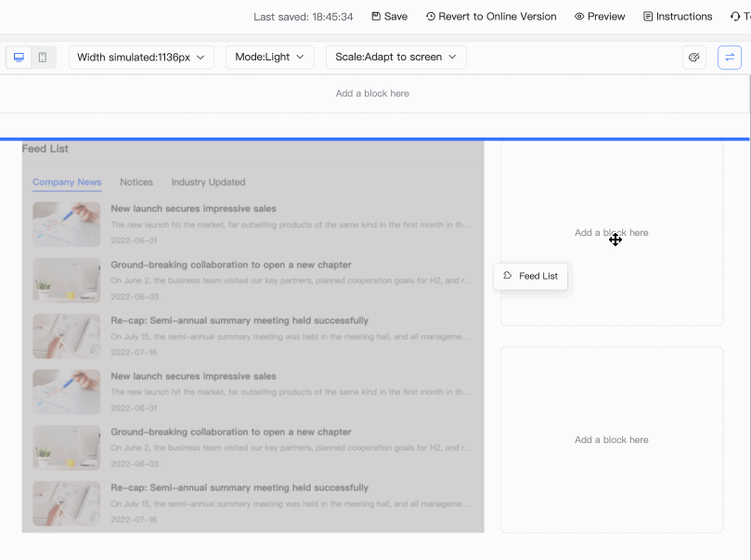
Task: Open the Mode:Light dropdown
Action: pos(269,58)
